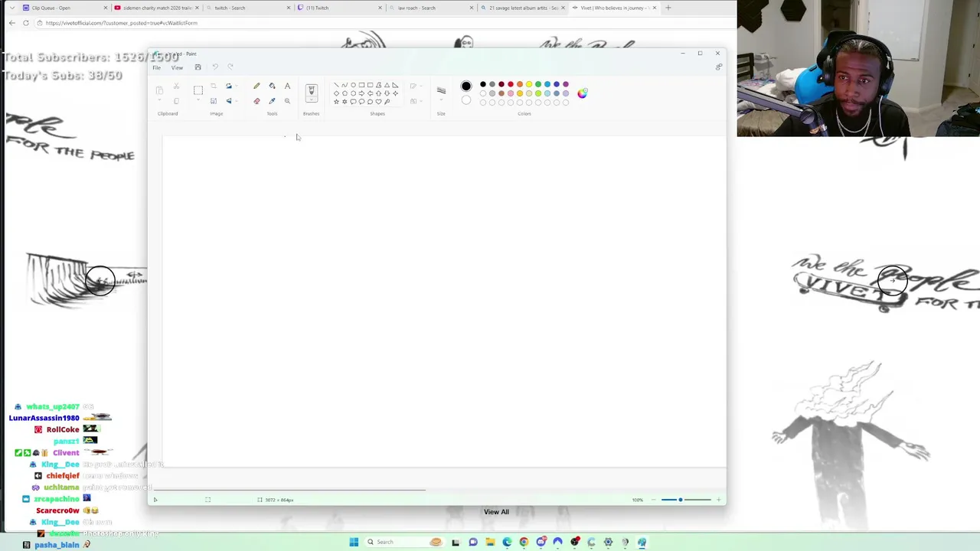This screenshot has width=980, height=551.
Task: Select the Pencil tool in Paint
Action: [x=256, y=86]
